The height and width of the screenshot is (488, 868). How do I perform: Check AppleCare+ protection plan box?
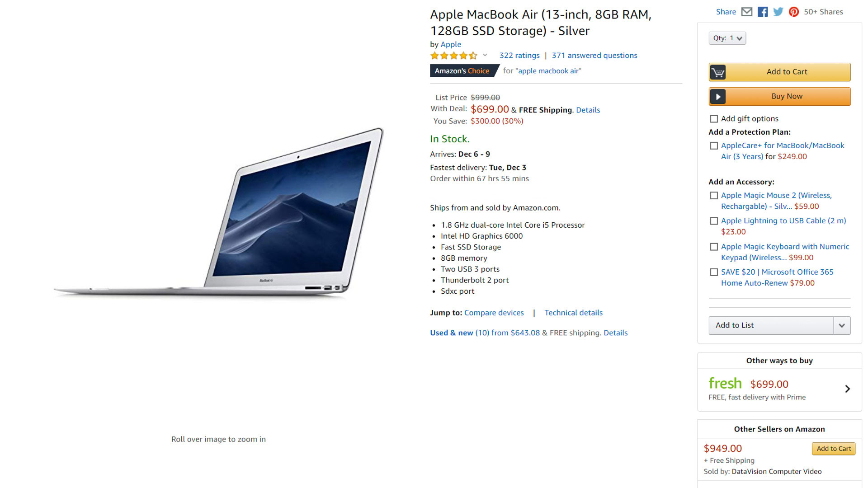coord(714,146)
